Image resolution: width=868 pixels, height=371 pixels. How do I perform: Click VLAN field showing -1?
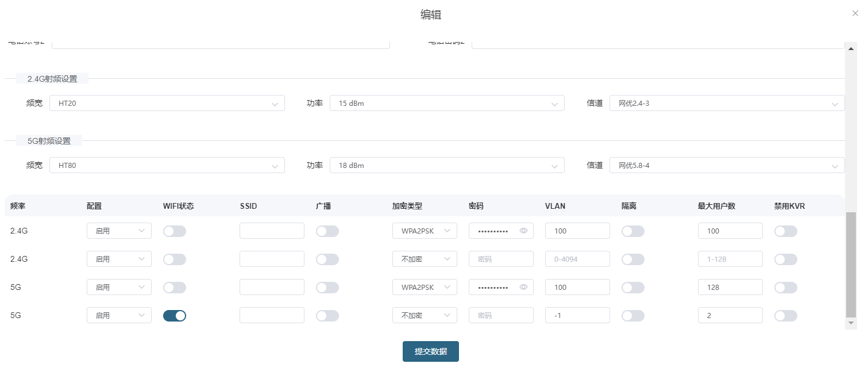coord(577,315)
